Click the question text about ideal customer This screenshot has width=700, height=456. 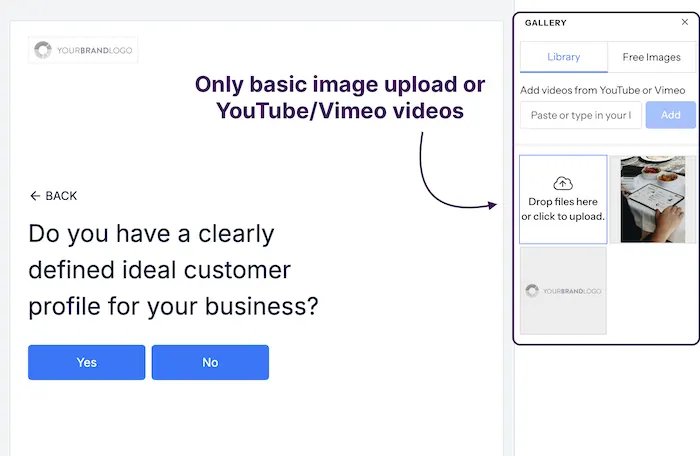pyautogui.click(x=173, y=270)
